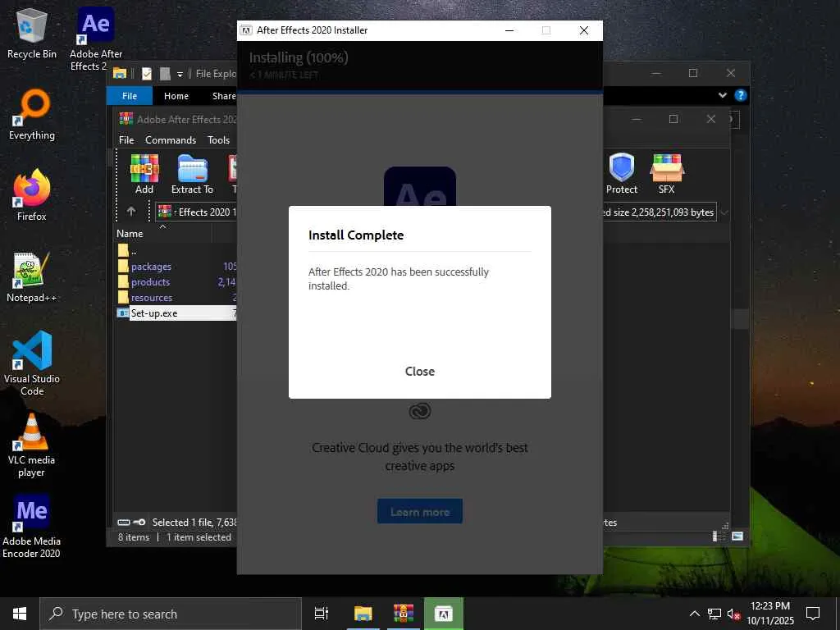
Task: Open network status tray icon
Action: pos(714,614)
